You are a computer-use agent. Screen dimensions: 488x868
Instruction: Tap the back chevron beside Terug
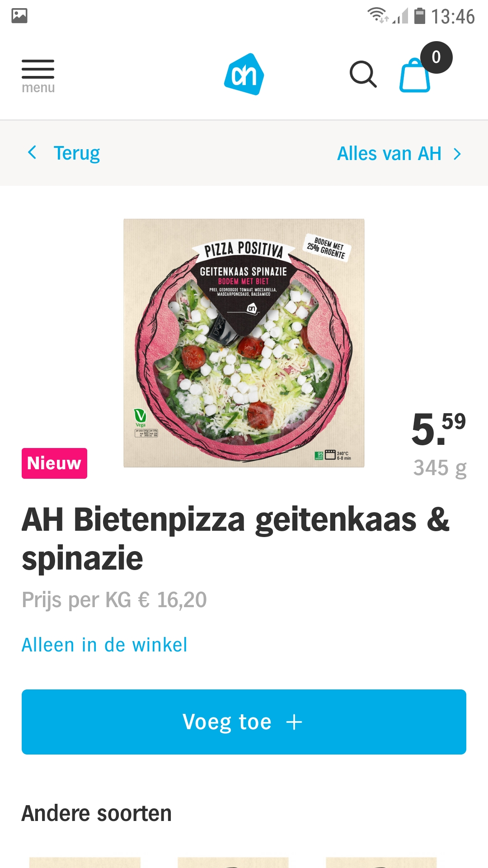(x=32, y=153)
